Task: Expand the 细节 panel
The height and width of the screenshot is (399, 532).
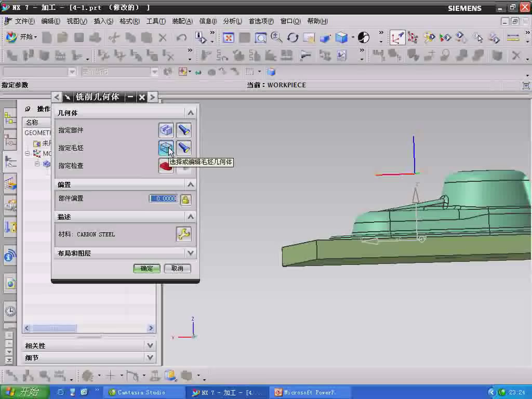Action: [x=150, y=357]
